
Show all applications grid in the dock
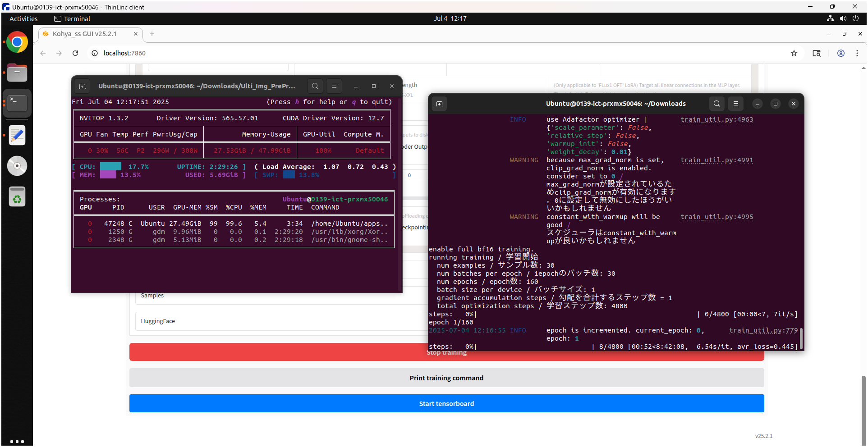pyautogui.click(x=17, y=442)
